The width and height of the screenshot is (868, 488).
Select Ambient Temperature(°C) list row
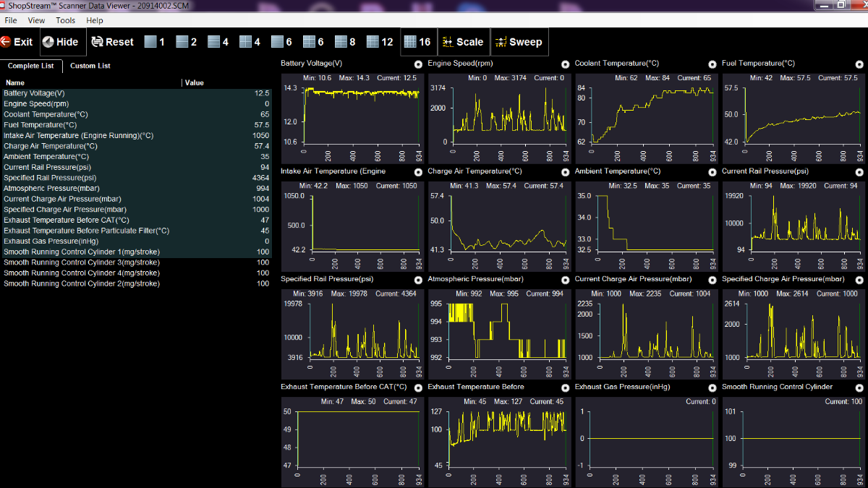pos(137,157)
